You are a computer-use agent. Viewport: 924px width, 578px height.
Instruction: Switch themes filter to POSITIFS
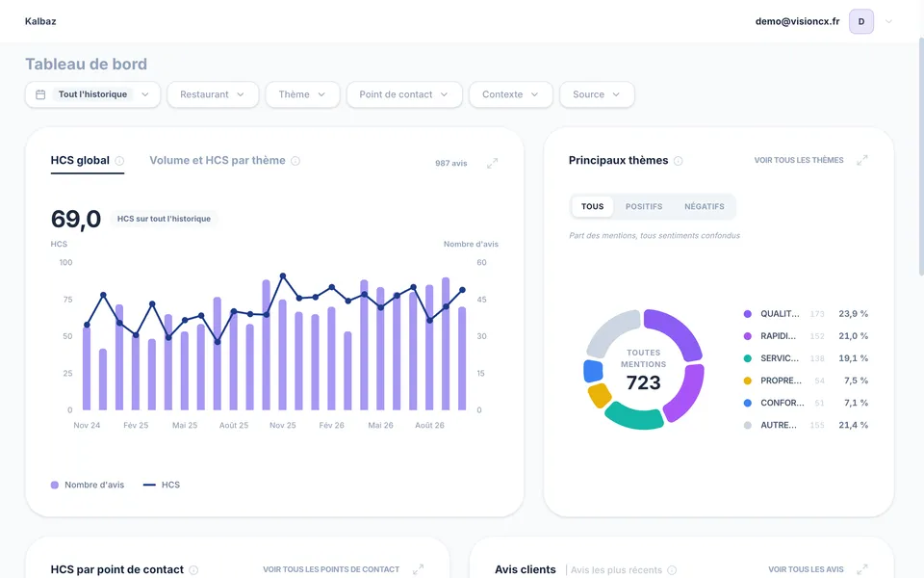[x=644, y=206]
